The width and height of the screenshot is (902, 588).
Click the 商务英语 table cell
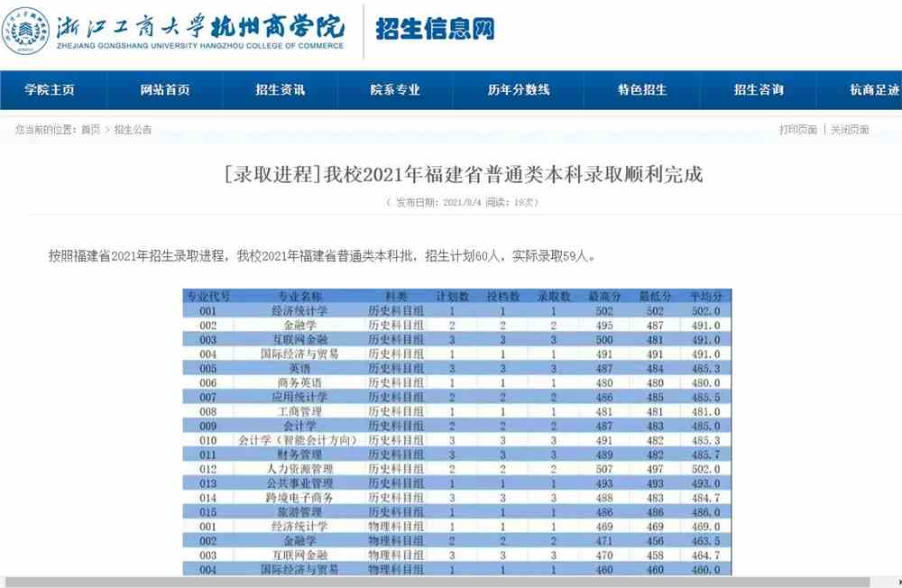pos(299,382)
